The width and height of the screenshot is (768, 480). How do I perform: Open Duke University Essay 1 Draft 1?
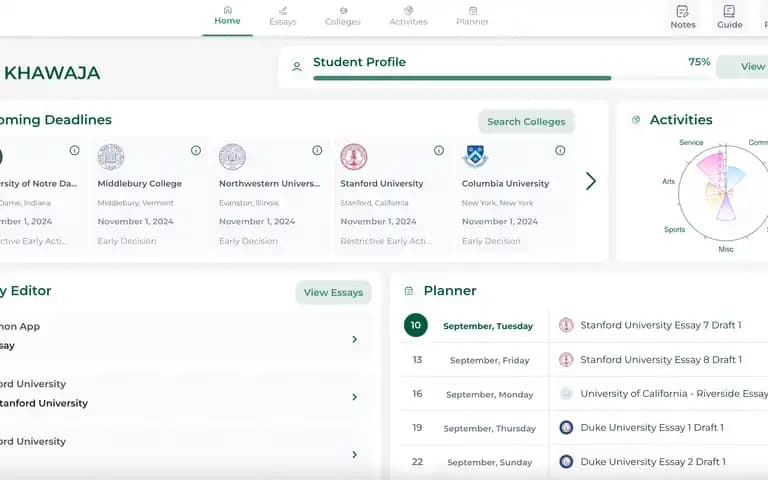(x=652, y=428)
